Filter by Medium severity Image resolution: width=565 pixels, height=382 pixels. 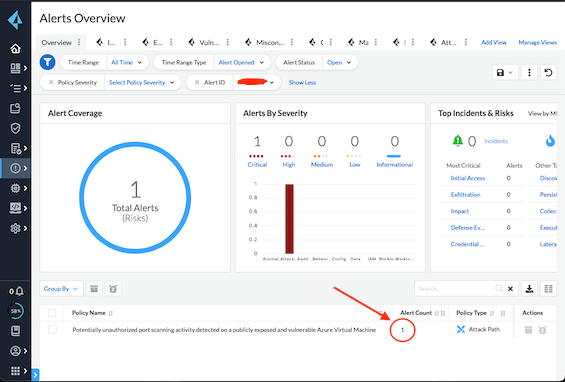click(322, 165)
